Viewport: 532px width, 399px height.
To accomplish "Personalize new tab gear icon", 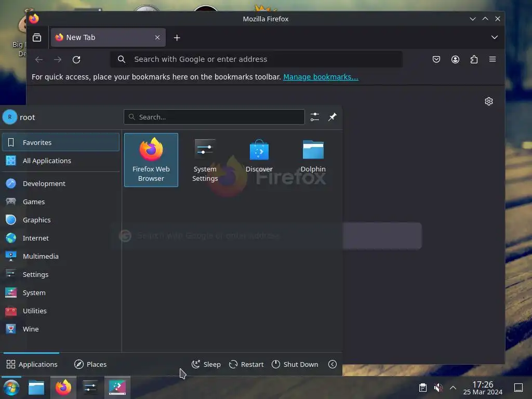I will [x=489, y=101].
